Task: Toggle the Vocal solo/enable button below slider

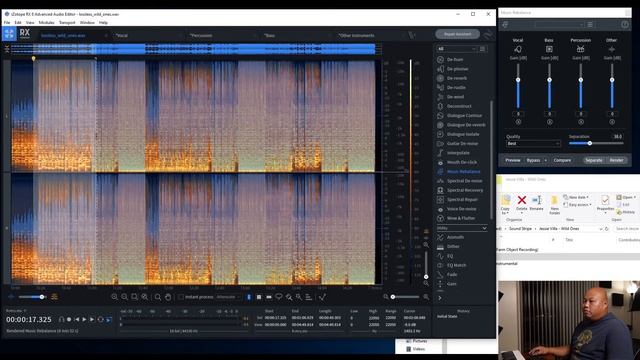Action: [518, 122]
